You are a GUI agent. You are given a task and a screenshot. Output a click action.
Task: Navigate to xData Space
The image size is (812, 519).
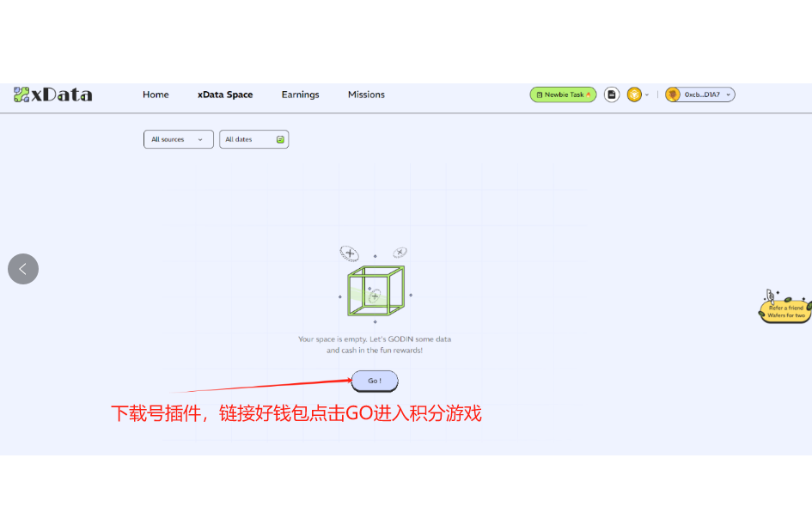225,95
